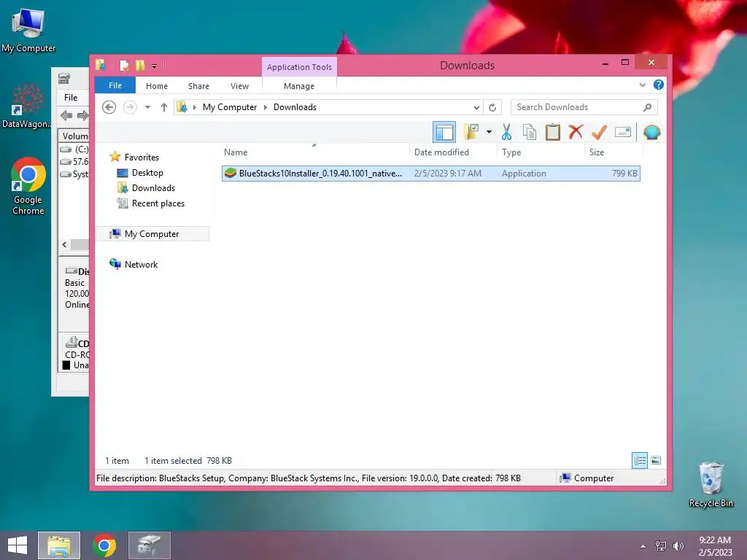Go back with the Back arrow button

pyautogui.click(x=109, y=107)
